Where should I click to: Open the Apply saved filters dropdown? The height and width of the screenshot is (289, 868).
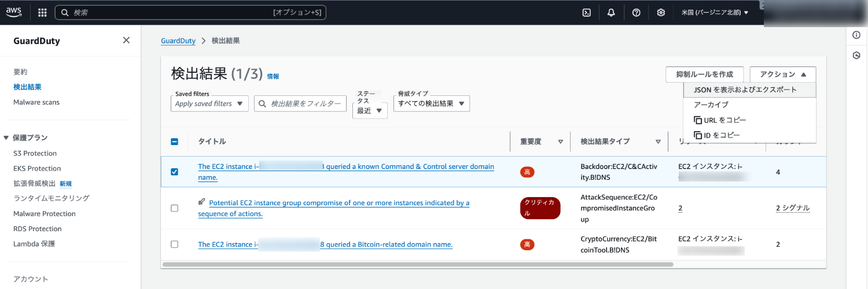[209, 104]
